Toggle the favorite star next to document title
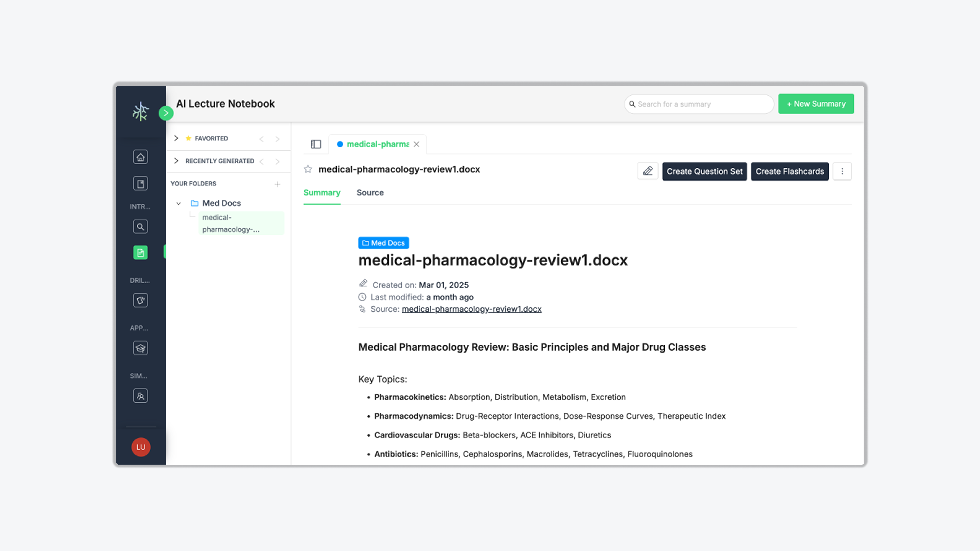Image resolution: width=980 pixels, height=551 pixels. tap(308, 169)
